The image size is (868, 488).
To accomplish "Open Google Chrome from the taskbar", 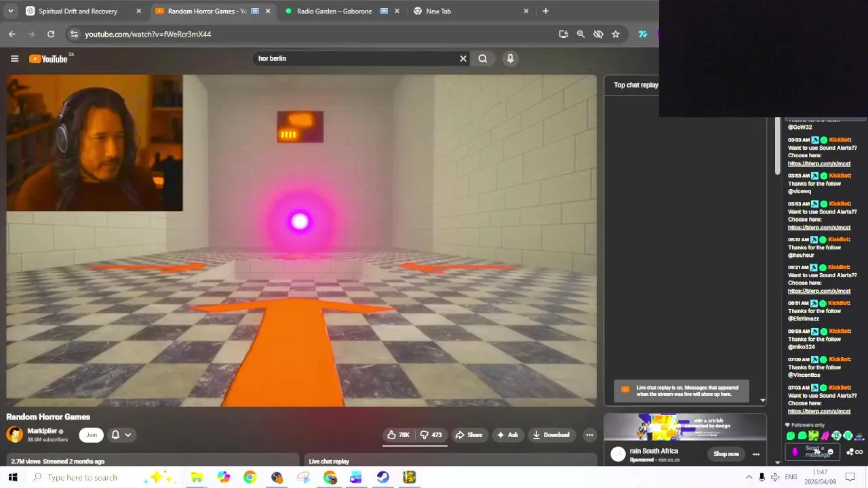I will click(x=250, y=477).
